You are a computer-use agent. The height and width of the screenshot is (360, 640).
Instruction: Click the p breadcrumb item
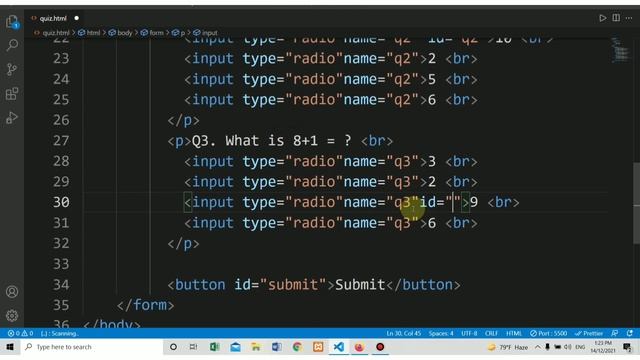click(179, 33)
